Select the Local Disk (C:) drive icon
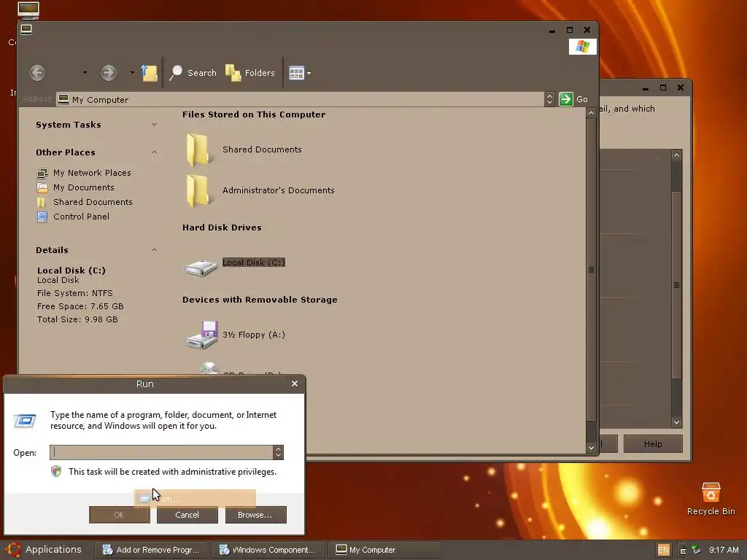 (201, 268)
